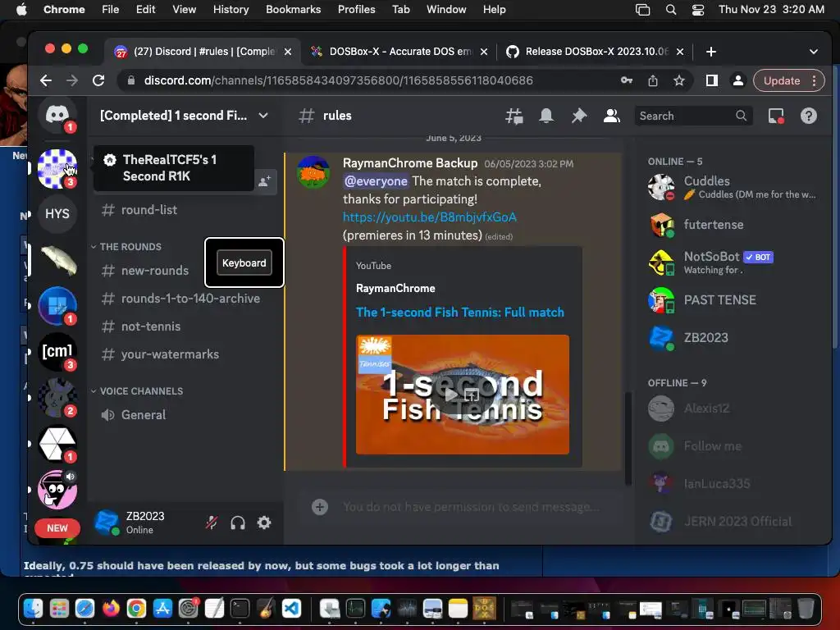Show pinned messages

[x=578, y=116]
